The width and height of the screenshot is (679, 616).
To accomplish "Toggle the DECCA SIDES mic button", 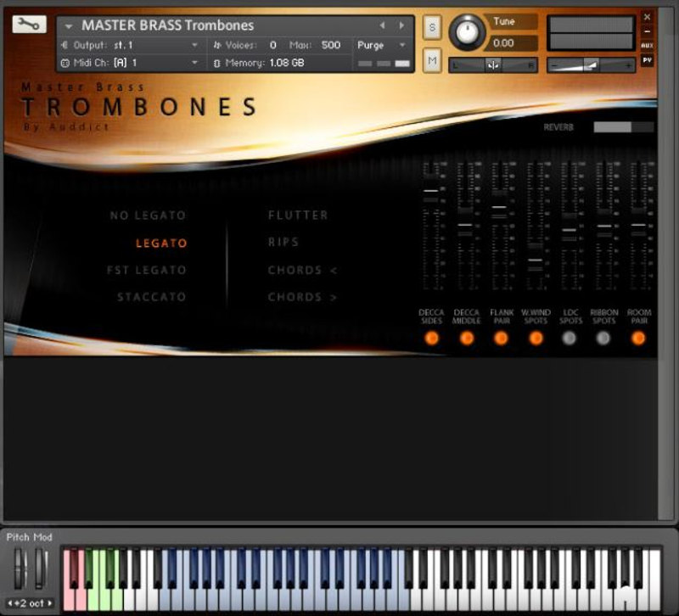I will point(431,338).
